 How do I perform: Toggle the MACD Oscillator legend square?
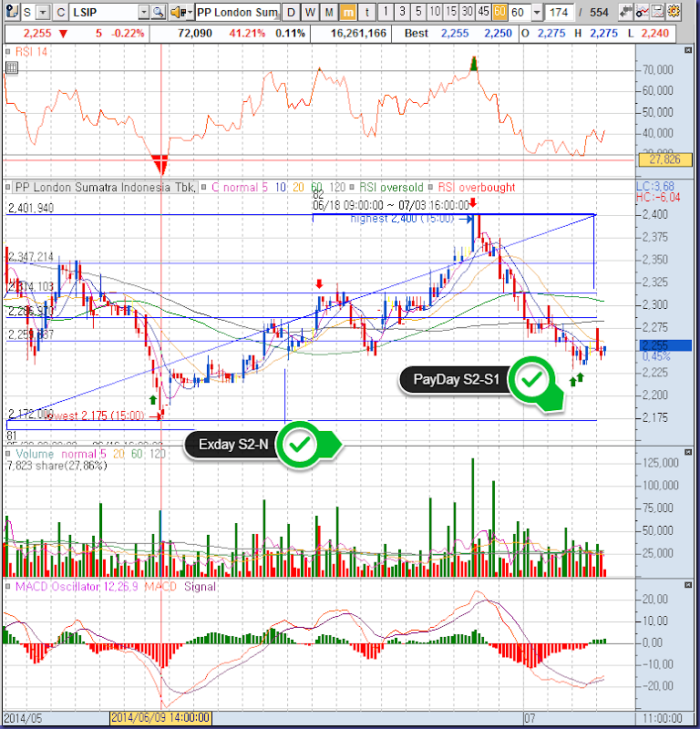(8, 586)
